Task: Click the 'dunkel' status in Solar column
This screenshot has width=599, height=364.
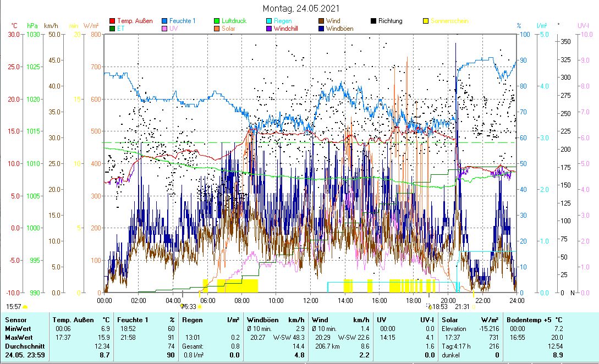Action: point(451,355)
